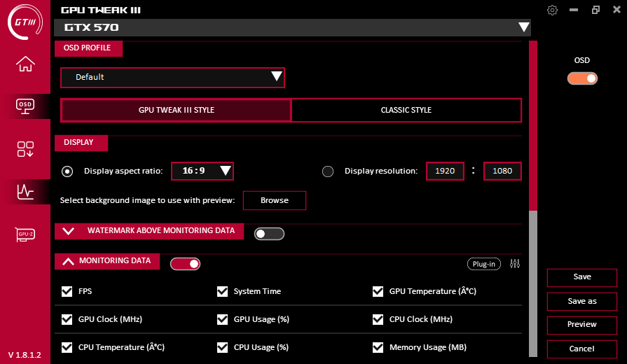627x364 pixels.
Task: Click the GT III logo icon
Action: (x=25, y=22)
